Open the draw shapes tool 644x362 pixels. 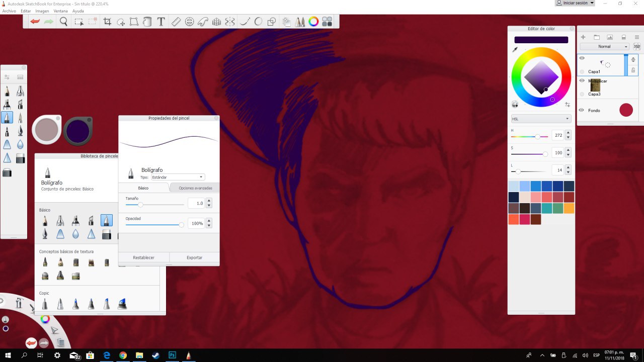(272, 22)
